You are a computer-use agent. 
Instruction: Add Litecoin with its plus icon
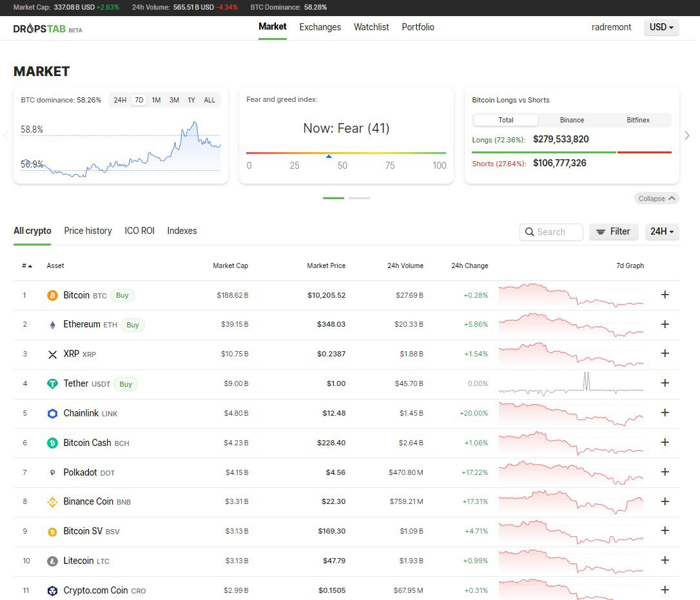pos(665,560)
